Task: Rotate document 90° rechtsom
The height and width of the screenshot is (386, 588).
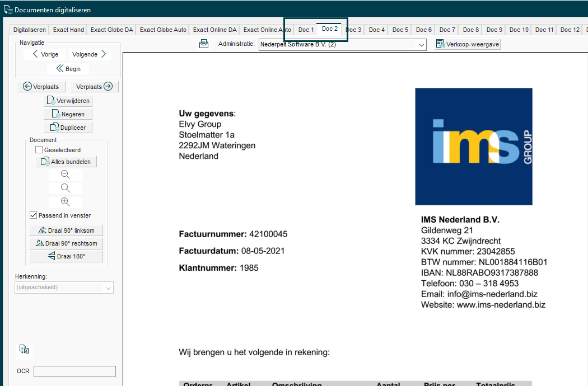Action: tap(67, 243)
